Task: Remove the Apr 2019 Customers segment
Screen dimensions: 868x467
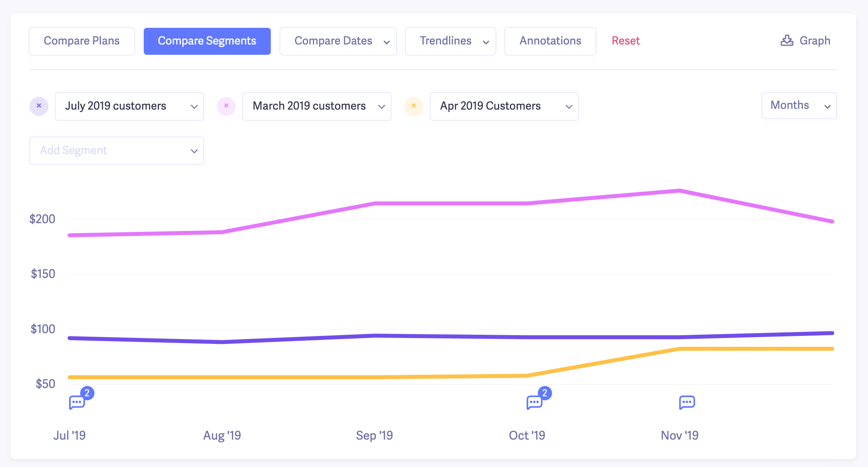Action: [414, 106]
